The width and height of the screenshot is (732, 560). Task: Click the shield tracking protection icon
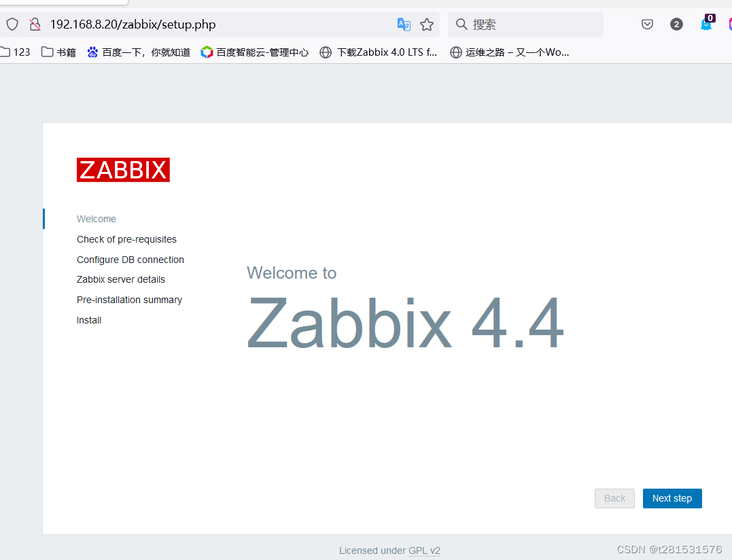click(x=12, y=24)
